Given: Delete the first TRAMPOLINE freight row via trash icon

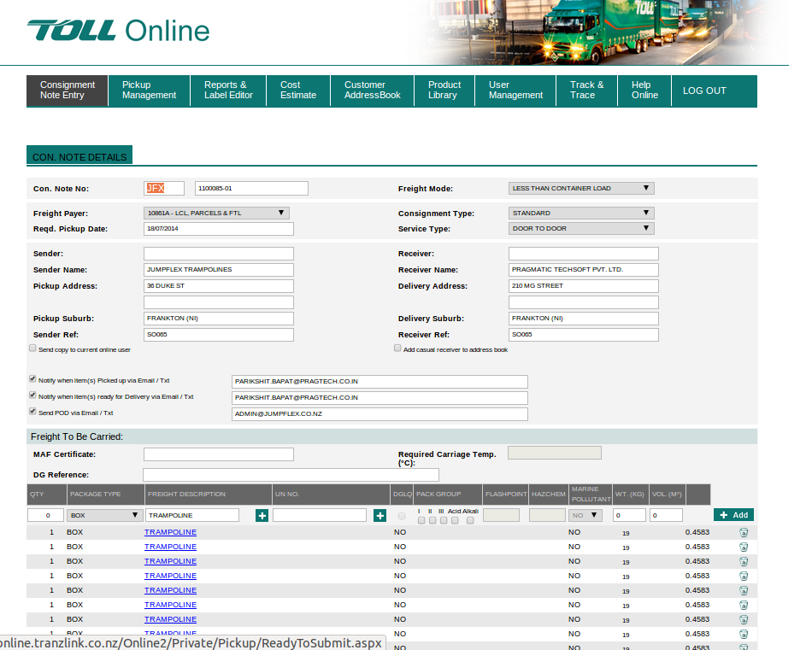Looking at the screenshot, I should (x=744, y=532).
